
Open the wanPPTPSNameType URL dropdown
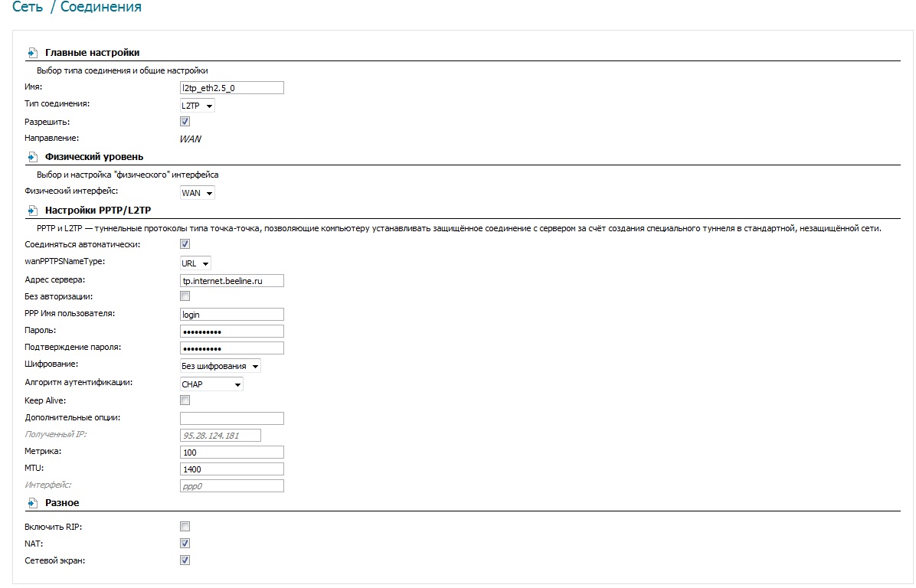195,263
